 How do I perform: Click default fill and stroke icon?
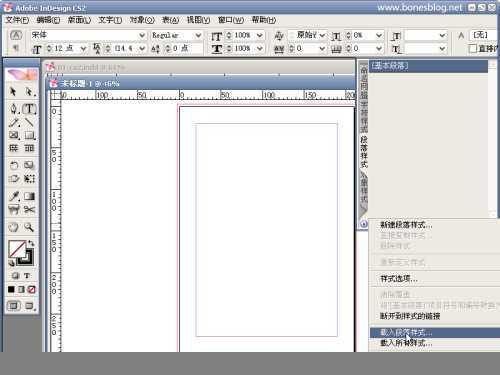[11, 263]
